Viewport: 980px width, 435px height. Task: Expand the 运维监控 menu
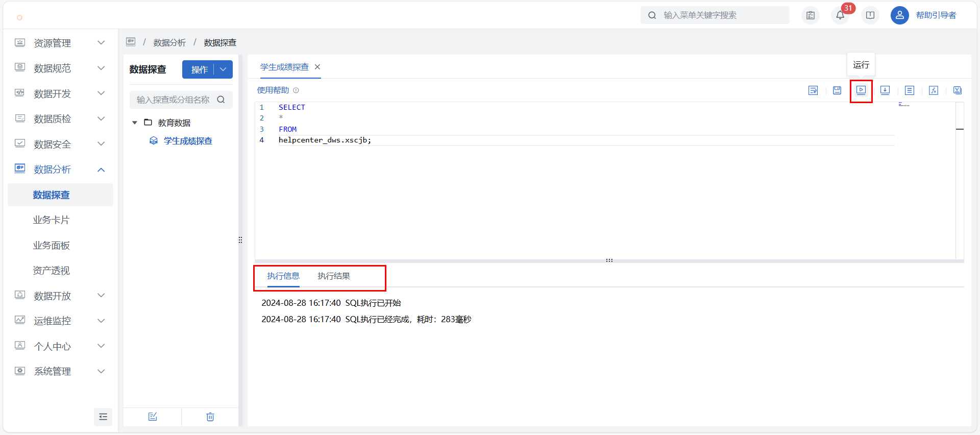pyautogui.click(x=61, y=321)
